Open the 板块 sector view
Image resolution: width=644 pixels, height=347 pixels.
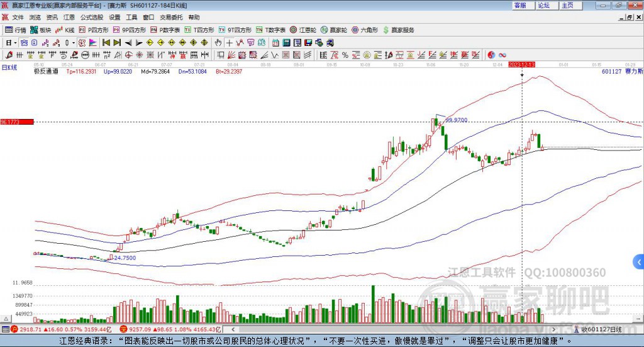[40, 30]
